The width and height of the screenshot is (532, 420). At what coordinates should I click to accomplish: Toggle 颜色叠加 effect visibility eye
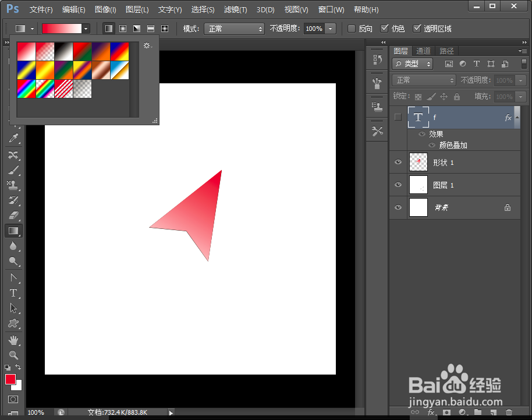tap(431, 145)
